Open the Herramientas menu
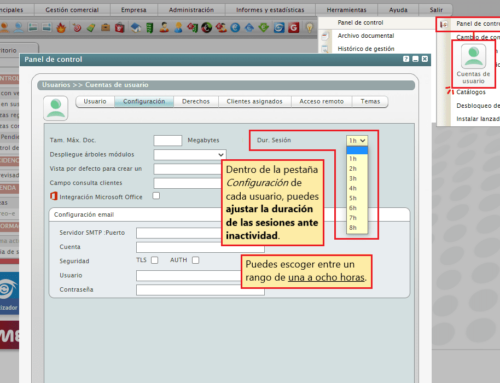This screenshot has height=383, width=500. tap(346, 10)
